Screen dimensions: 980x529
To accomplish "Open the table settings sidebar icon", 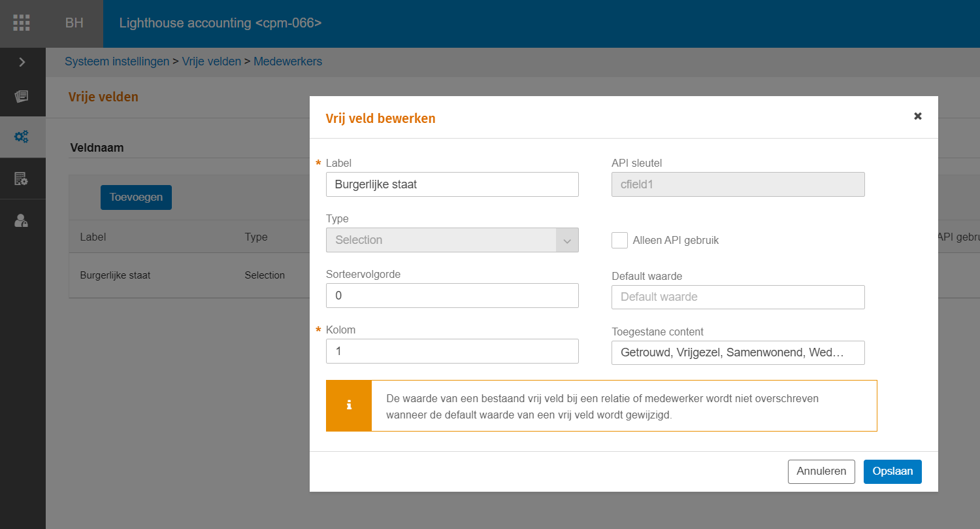I will 22,179.
